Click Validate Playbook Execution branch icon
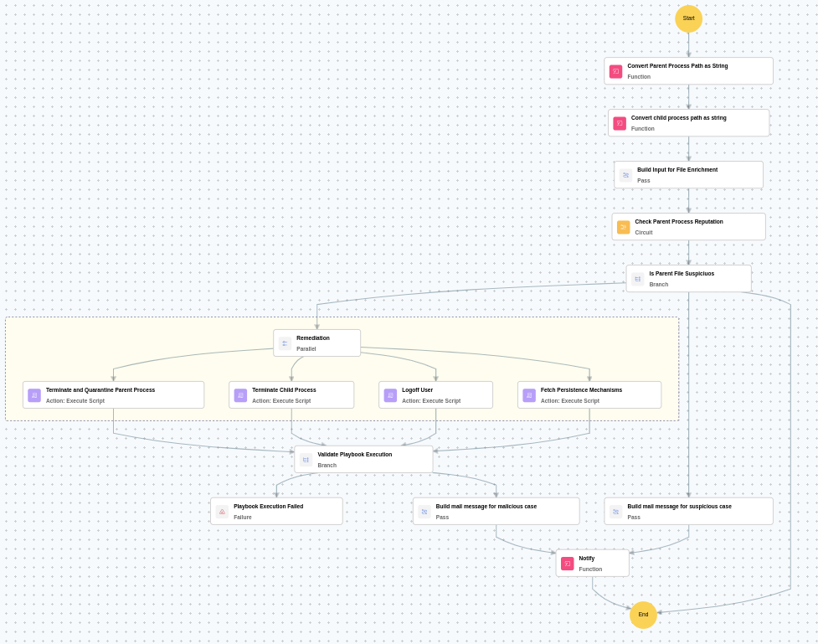 306,460
